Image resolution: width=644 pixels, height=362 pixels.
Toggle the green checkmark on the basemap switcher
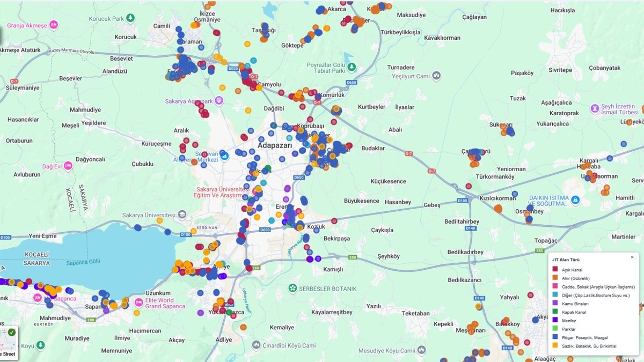pyautogui.click(x=11, y=333)
